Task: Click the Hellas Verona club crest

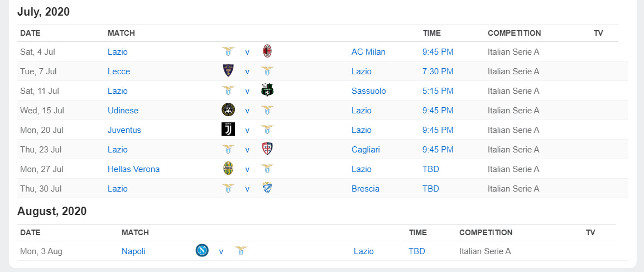Action: 228,169
